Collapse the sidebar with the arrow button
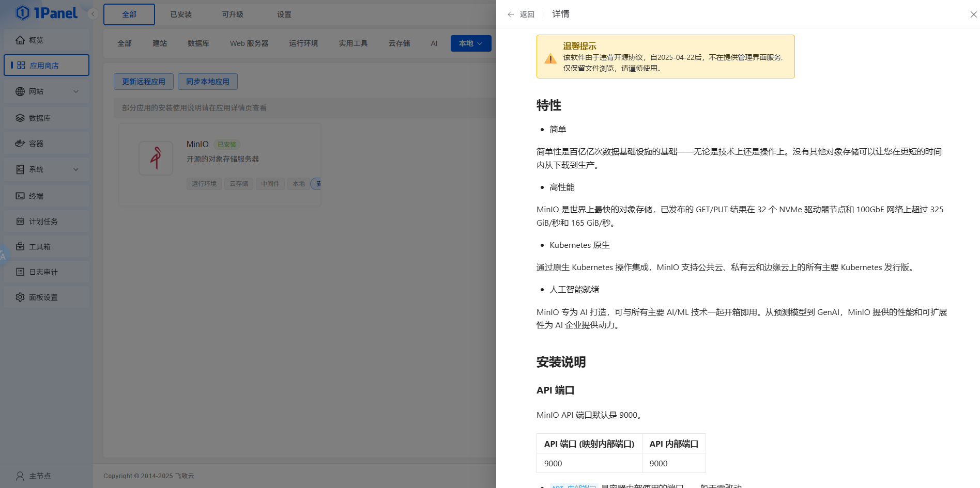This screenshot has height=488, width=980. [x=93, y=14]
